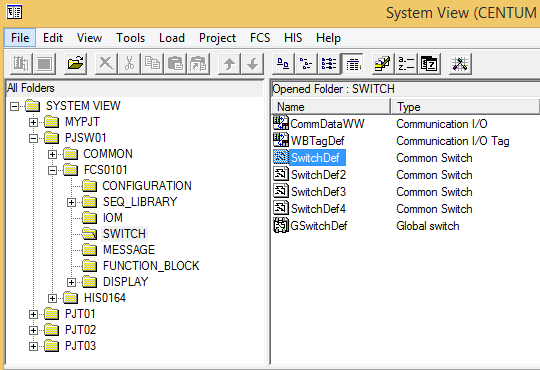This screenshot has width=540, height=370.
Task: Sort by the Name column header
Action: coord(331,106)
